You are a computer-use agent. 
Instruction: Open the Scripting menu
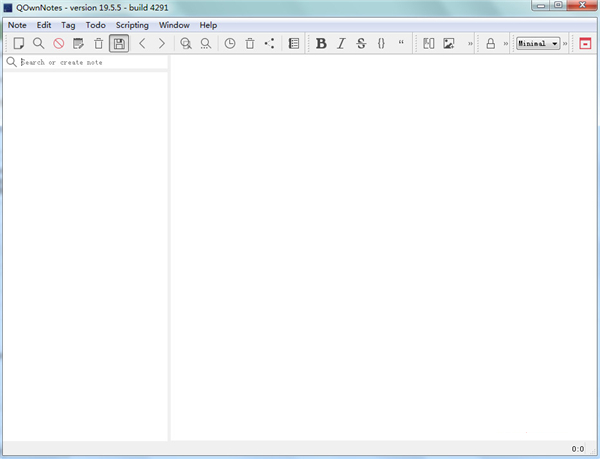(x=132, y=24)
